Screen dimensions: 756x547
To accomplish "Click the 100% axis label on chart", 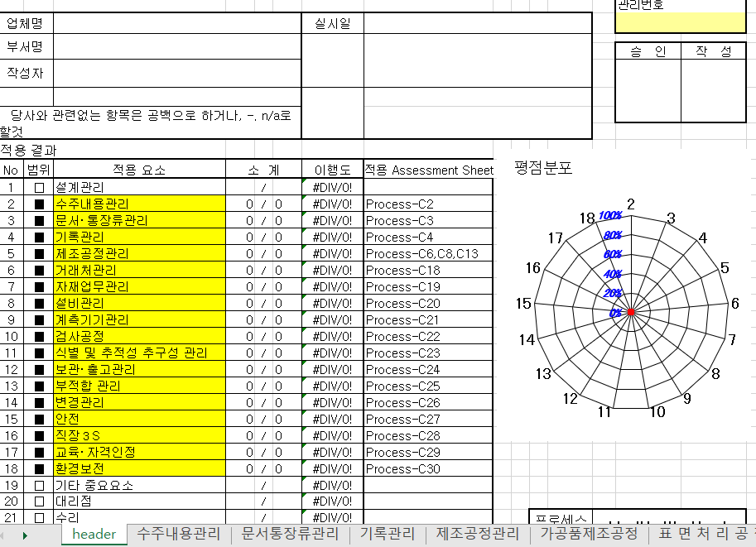I will coord(610,215).
